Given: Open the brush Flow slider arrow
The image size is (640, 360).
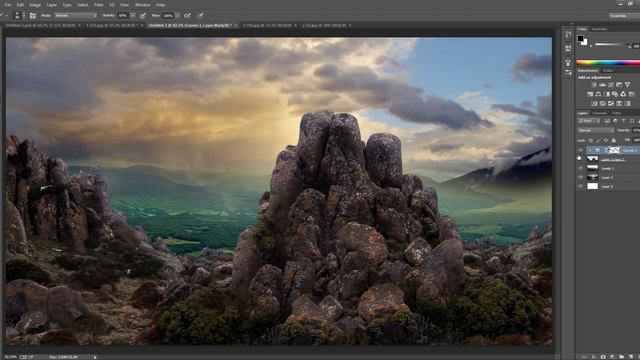Looking at the screenshot, I should click(178, 16).
